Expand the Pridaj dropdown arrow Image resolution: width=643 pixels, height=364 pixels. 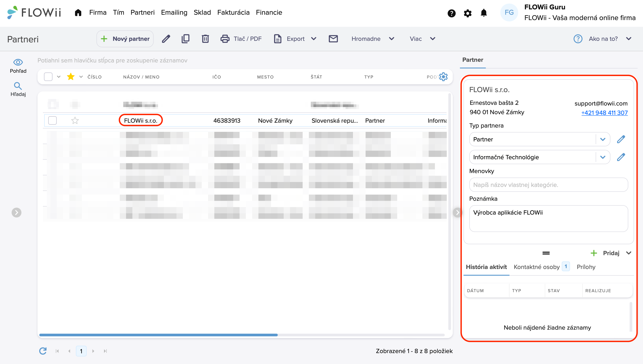coord(628,253)
